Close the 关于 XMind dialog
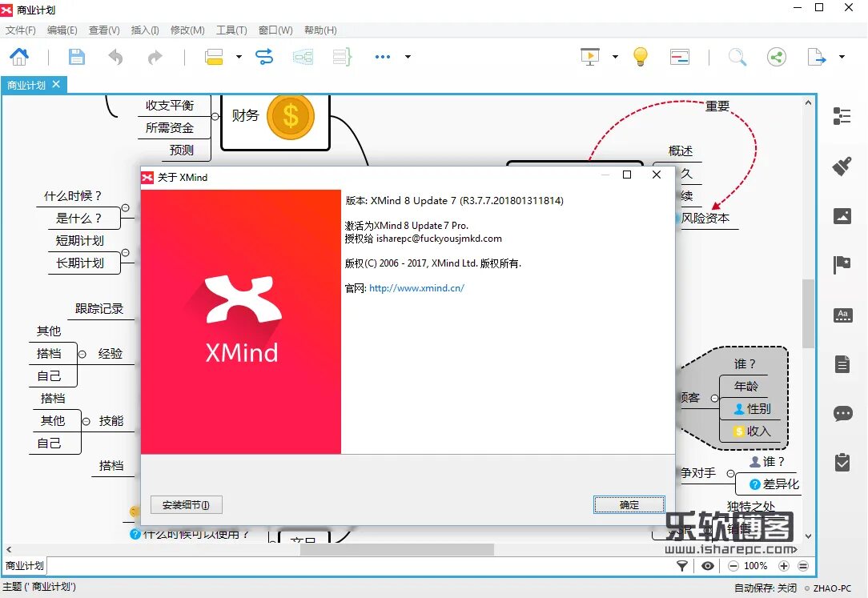This screenshot has width=868, height=598. pyautogui.click(x=657, y=175)
